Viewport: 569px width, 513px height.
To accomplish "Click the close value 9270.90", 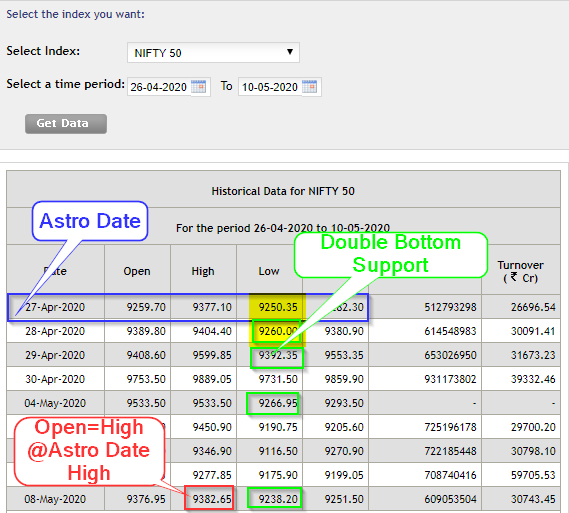I will [x=344, y=451].
